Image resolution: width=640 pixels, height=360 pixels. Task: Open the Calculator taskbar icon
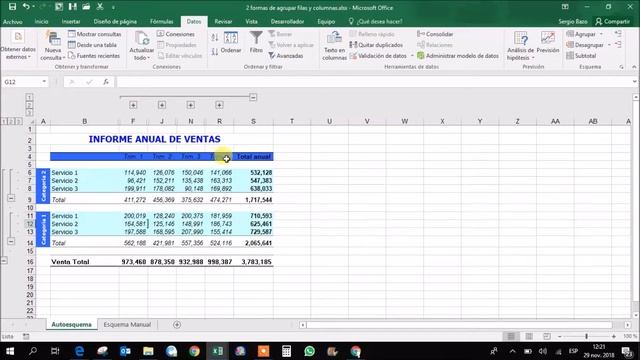[287, 351]
